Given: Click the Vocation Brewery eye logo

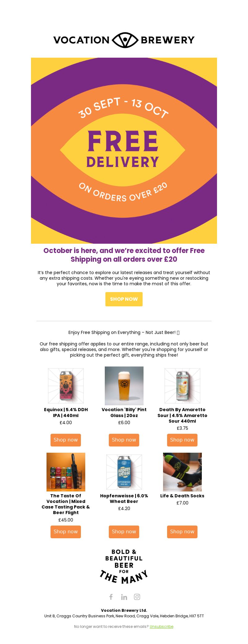Looking at the screenshot, I should click(x=125, y=40).
